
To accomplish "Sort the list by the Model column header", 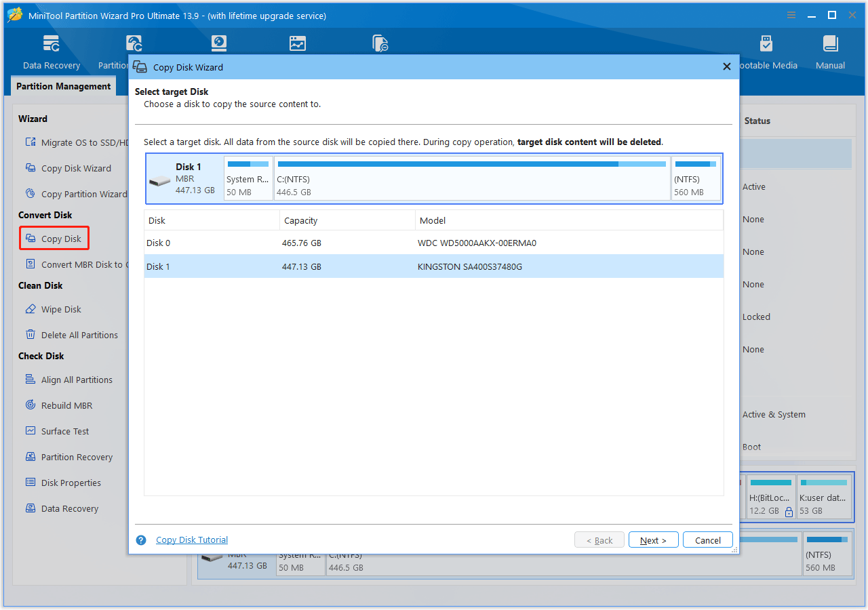I will (569, 220).
